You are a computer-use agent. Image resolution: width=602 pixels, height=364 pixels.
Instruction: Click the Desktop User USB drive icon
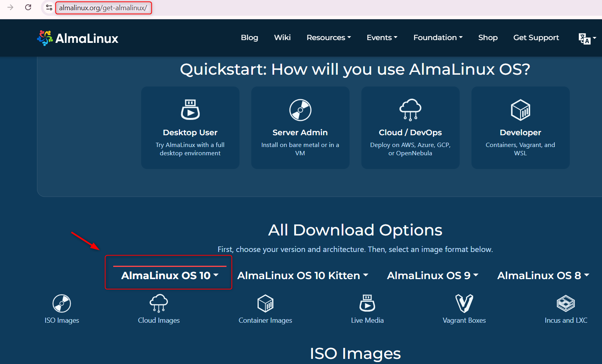click(190, 110)
